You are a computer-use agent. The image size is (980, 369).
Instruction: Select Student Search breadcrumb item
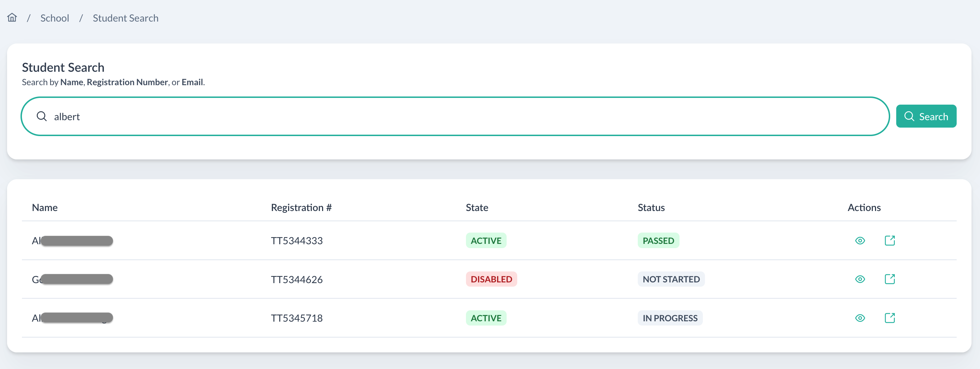126,18
